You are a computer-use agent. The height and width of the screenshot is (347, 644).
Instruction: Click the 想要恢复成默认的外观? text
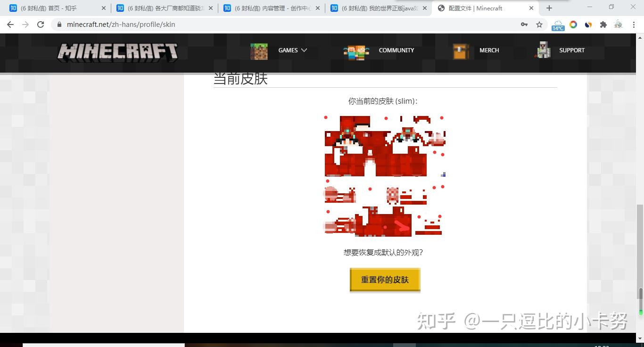tap(383, 252)
